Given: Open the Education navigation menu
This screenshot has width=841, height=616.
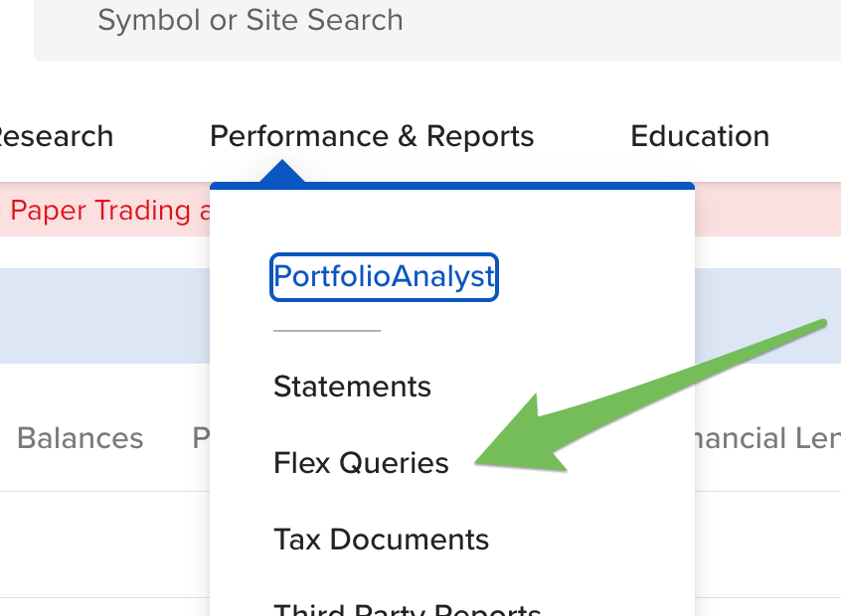Looking at the screenshot, I should pos(699,136).
